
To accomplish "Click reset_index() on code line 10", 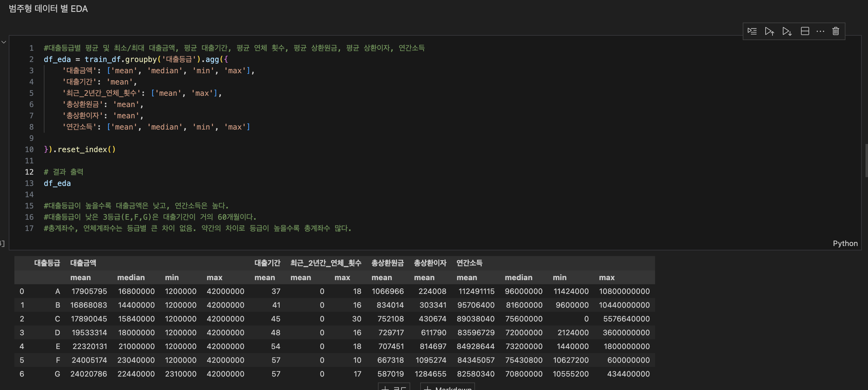I will click(87, 149).
